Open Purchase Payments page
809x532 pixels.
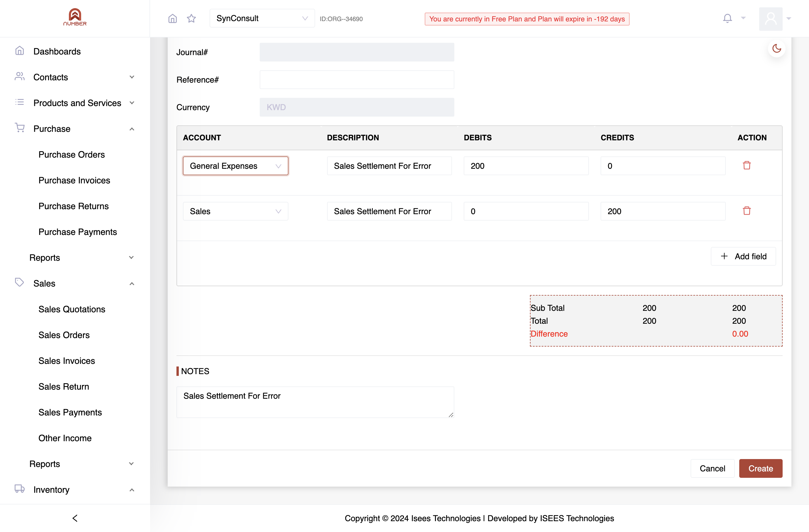[x=77, y=232]
